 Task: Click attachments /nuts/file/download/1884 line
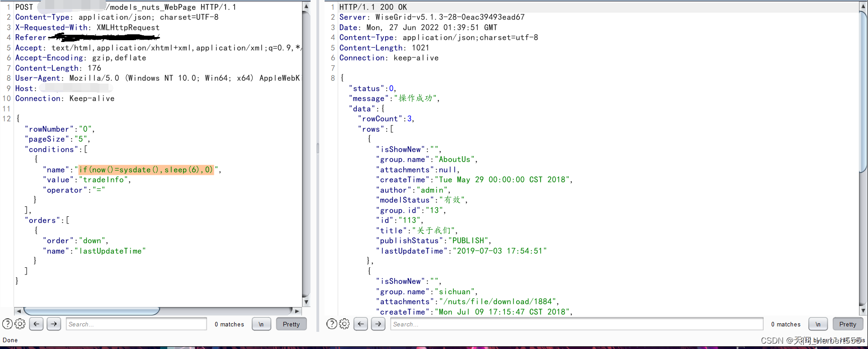[467, 302]
